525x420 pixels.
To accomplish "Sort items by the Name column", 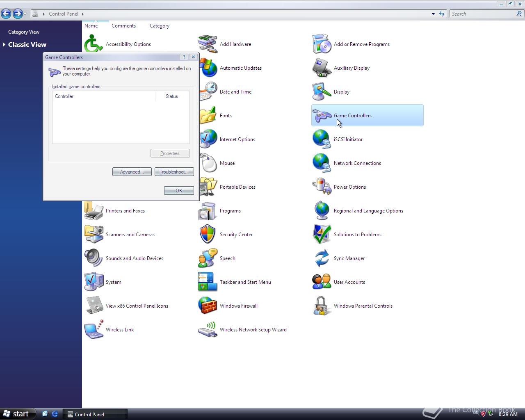I will coord(91,25).
